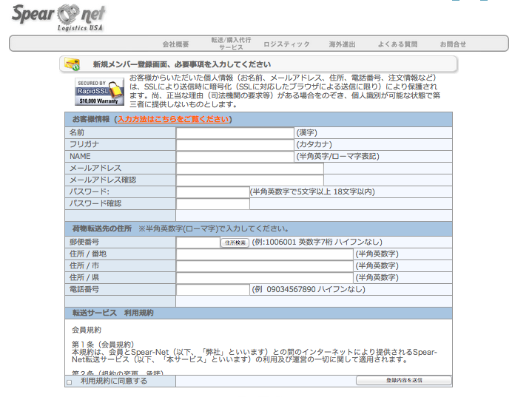This screenshot has width=532, height=397.
Task: Click the credit card icon beside the 新規メンバー登録 heading
Action: [73, 64]
